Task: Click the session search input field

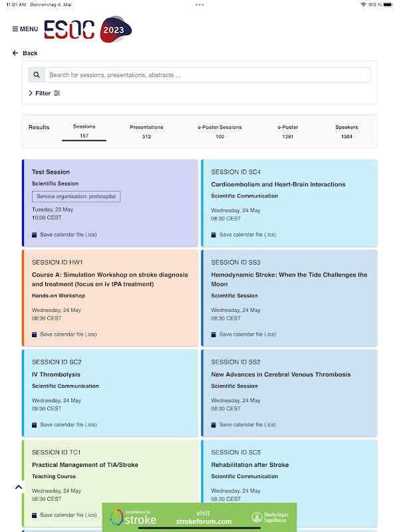Action: pyautogui.click(x=207, y=75)
